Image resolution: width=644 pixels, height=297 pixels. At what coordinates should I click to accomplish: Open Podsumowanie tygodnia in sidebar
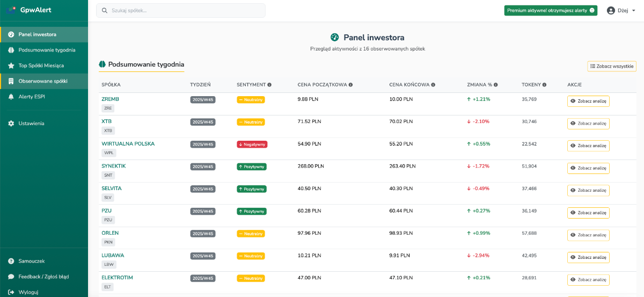tap(47, 50)
